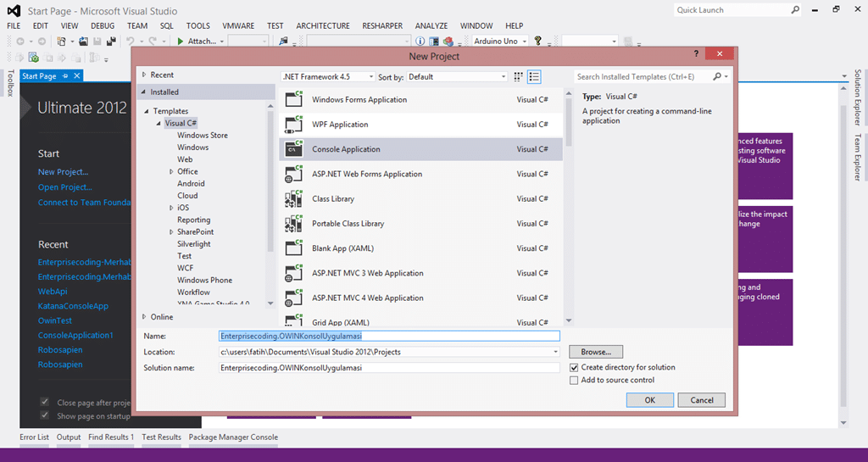Switch to Package Manager Console tab
Screen dimensions: 868x462
point(233,437)
